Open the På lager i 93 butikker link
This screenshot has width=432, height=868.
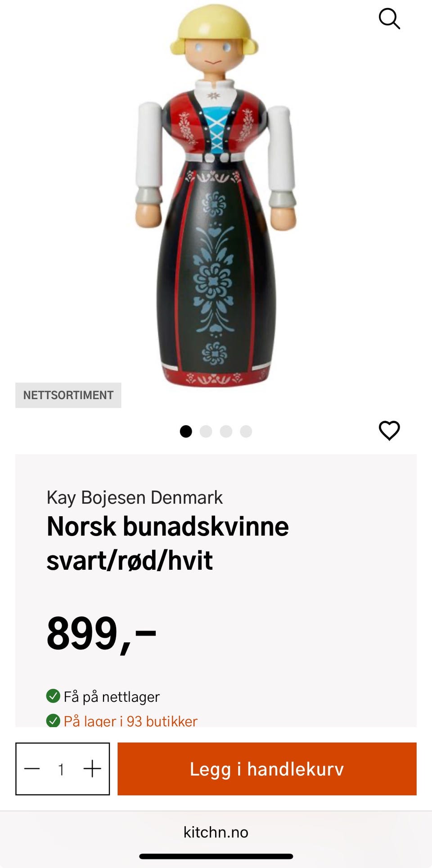[x=130, y=721]
